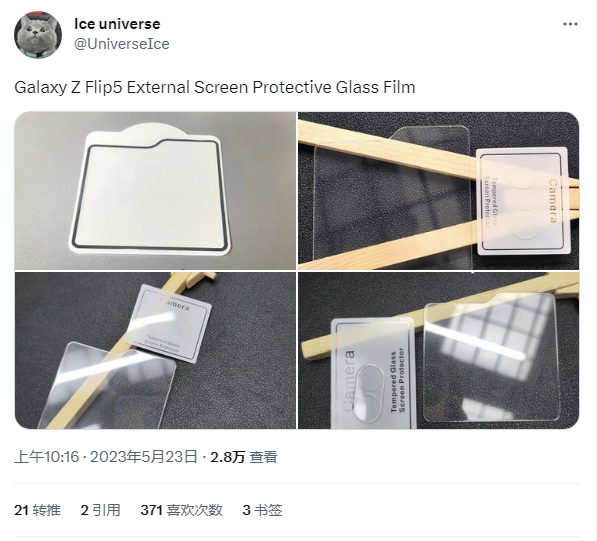Click the 2.8万 查看 view count
Image resolution: width=597 pixels, height=541 pixels.
pyautogui.click(x=244, y=457)
